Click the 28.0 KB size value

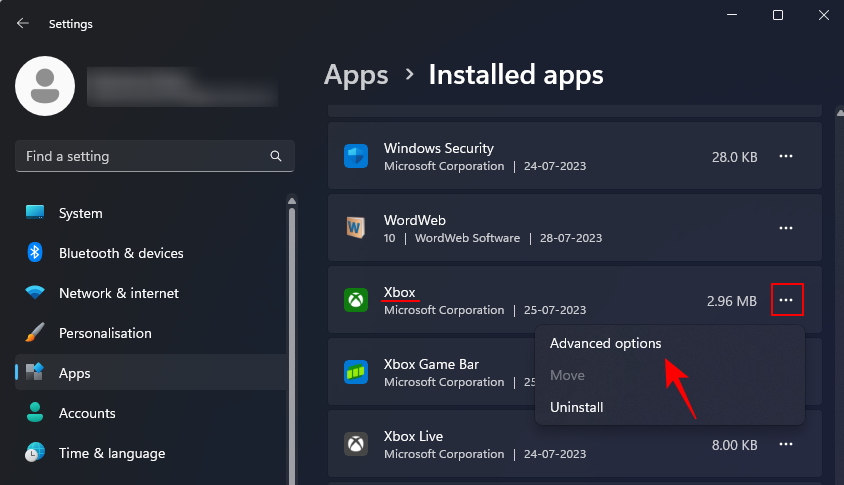pyautogui.click(x=734, y=157)
